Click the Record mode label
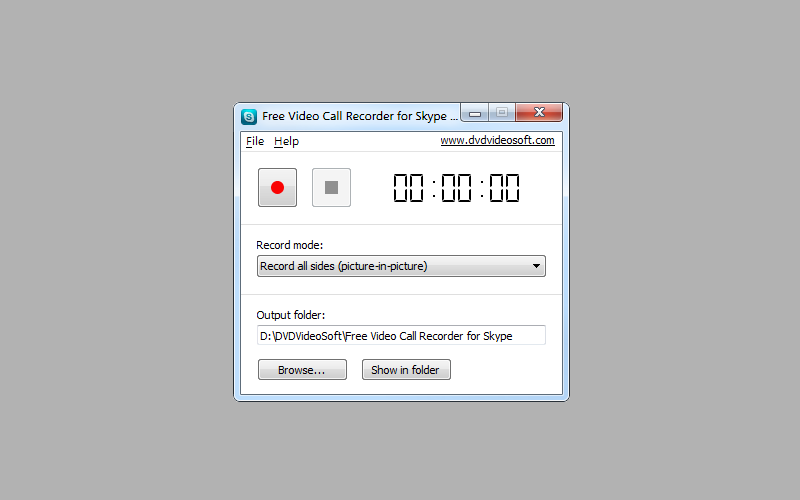 289,245
